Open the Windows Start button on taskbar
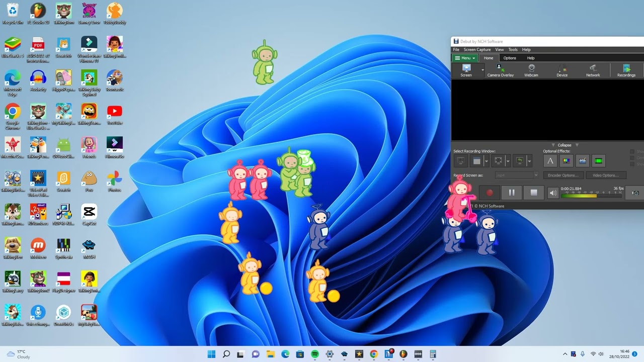The height and width of the screenshot is (362, 644). coord(211,354)
